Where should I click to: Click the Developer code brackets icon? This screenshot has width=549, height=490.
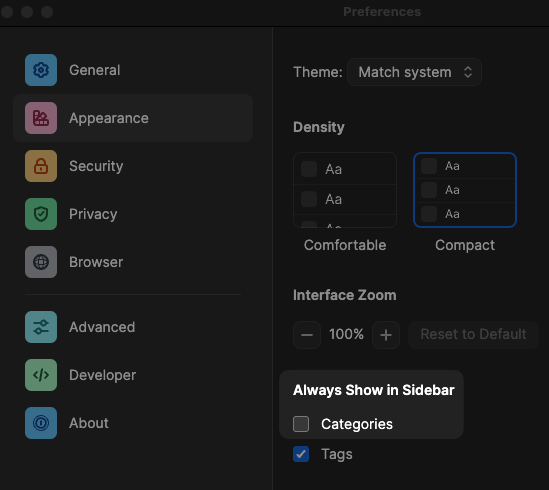tap(41, 375)
